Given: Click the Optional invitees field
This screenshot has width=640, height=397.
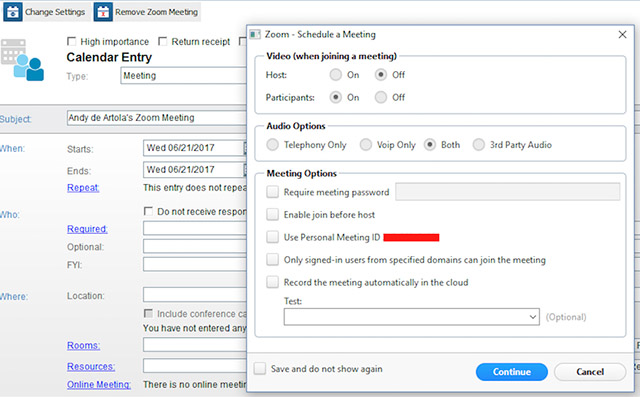Looking at the screenshot, I should coord(195,246).
